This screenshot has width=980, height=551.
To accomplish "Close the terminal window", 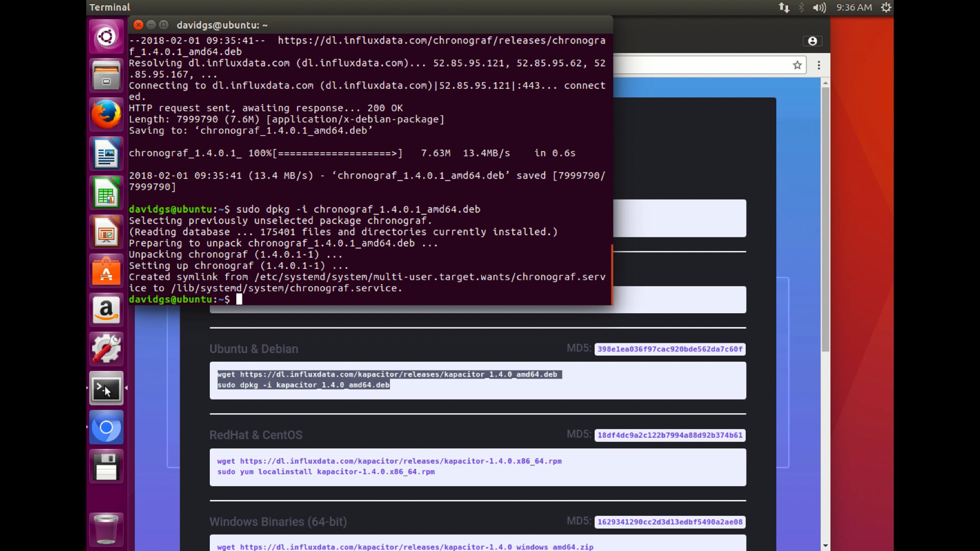I will [x=138, y=25].
